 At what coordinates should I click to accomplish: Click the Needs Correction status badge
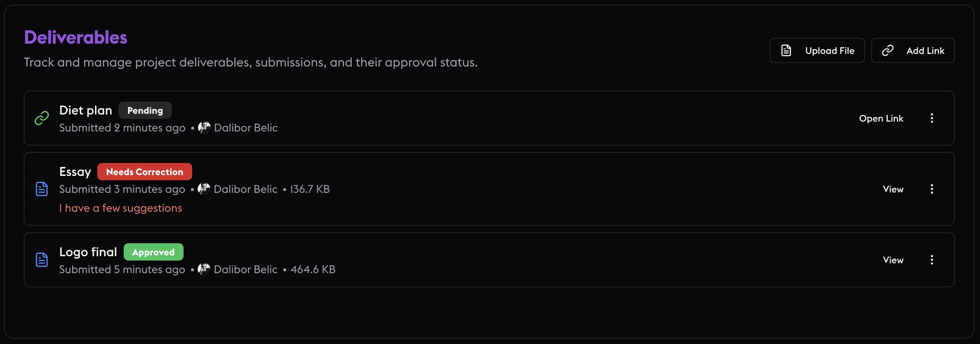[x=145, y=172]
